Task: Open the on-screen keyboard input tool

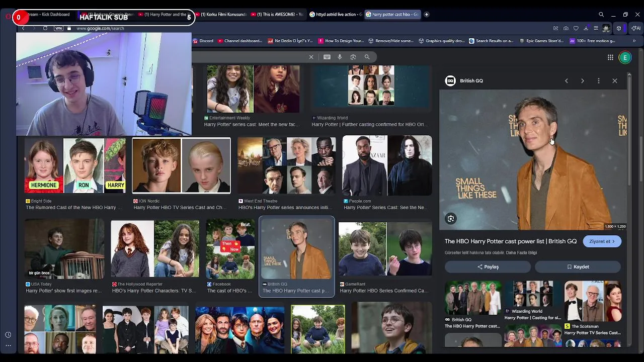Action: coord(327,57)
